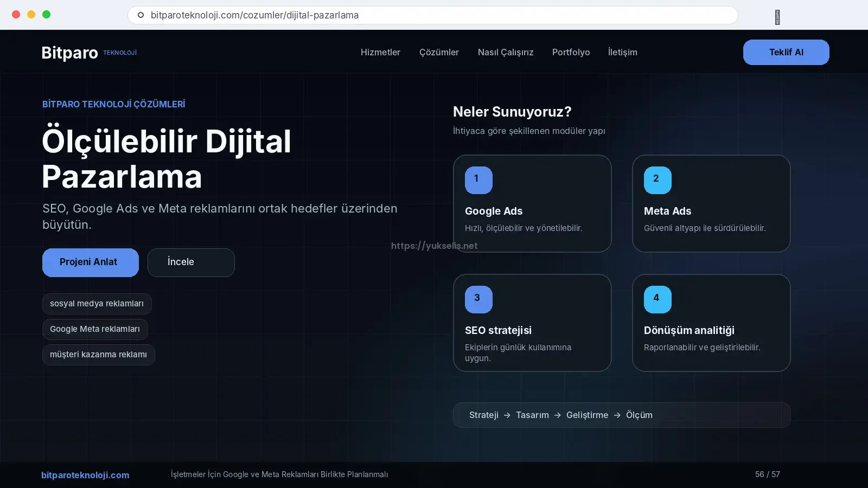The height and width of the screenshot is (488, 868).
Task: Click the Strateji step label
Action: click(484, 415)
